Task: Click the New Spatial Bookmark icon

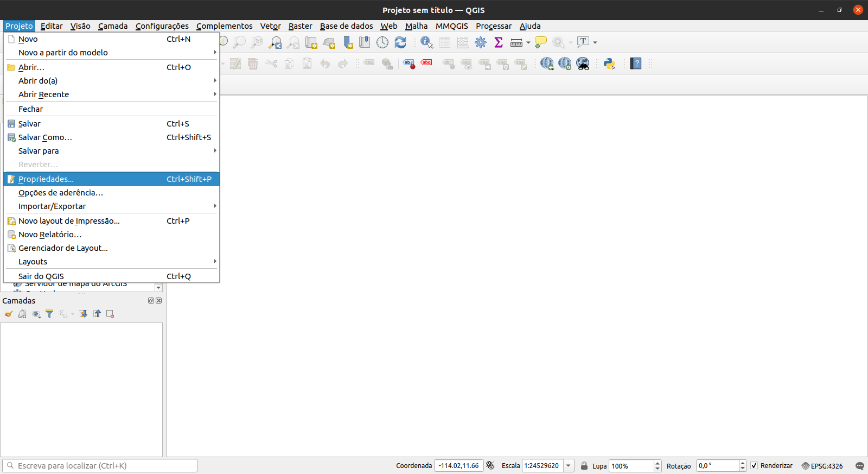Action: pyautogui.click(x=348, y=42)
